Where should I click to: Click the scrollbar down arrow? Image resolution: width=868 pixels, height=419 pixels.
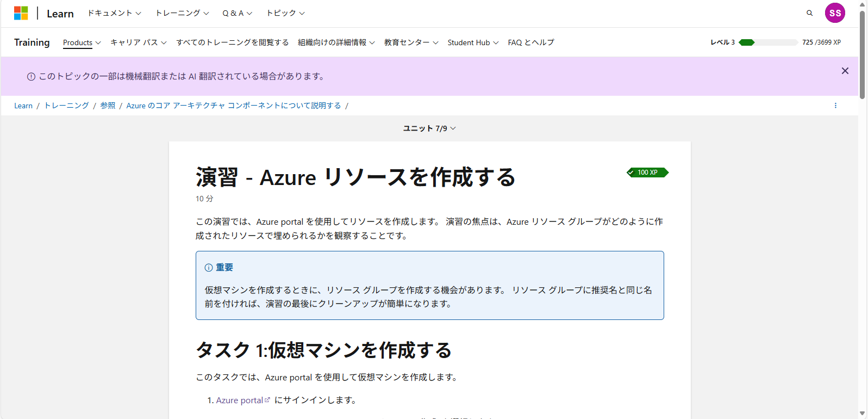[863, 414]
